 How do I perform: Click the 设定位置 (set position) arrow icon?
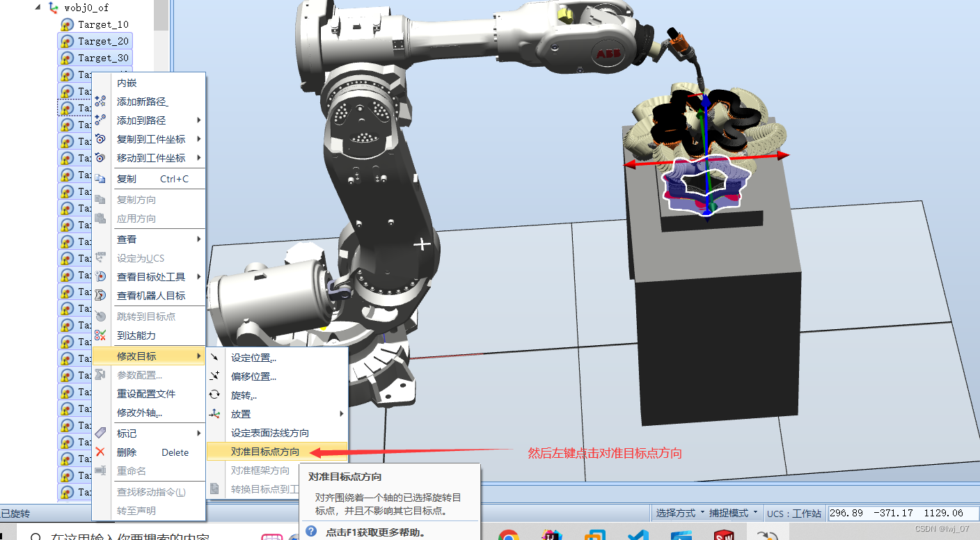(214, 358)
